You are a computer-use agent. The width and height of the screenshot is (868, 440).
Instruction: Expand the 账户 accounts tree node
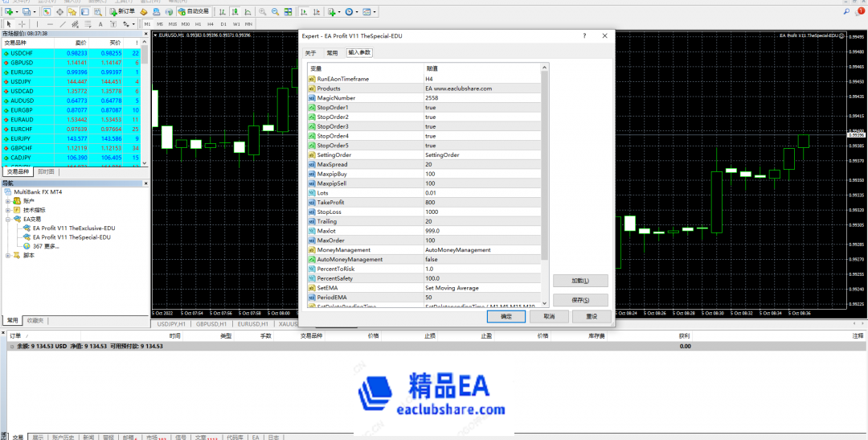coord(8,200)
